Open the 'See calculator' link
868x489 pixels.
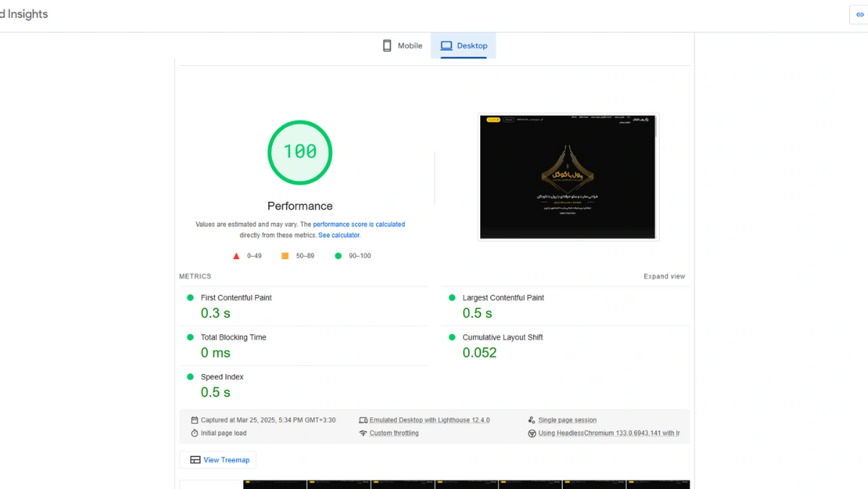(339, 235)
